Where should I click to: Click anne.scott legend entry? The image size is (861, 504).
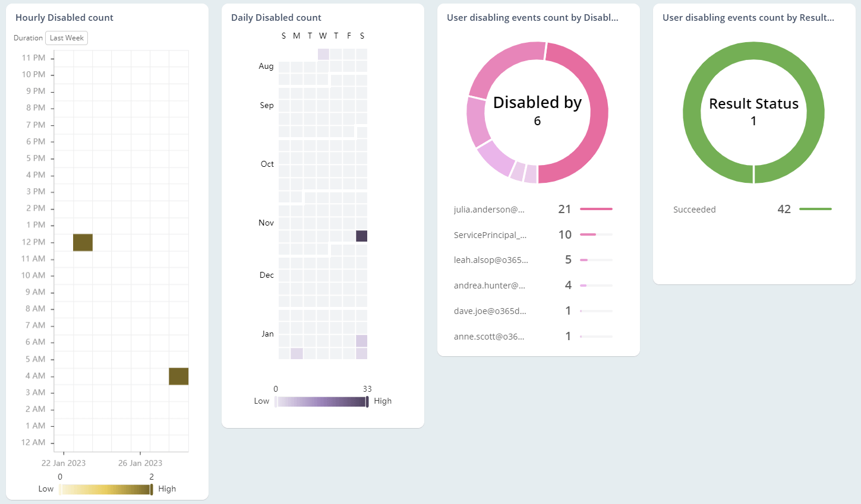[488, 337]
